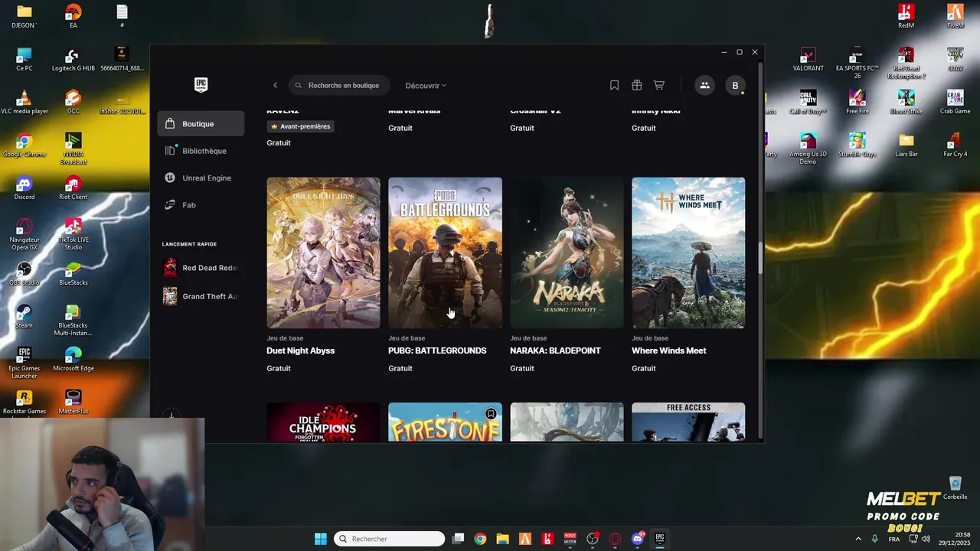980x551 pixels.
Task: Click the Duet Night Abyss title
Action: [x=300, y=350]
